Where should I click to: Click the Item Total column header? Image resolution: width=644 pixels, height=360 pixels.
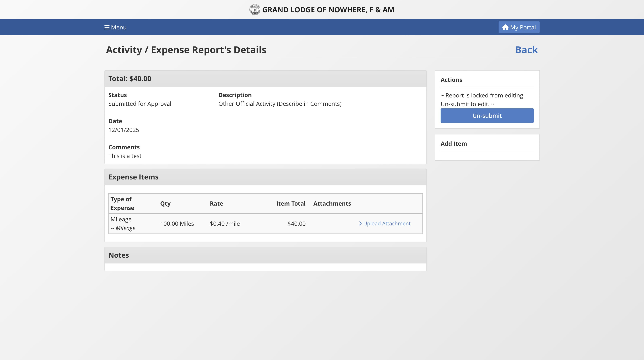coord(291,204)
